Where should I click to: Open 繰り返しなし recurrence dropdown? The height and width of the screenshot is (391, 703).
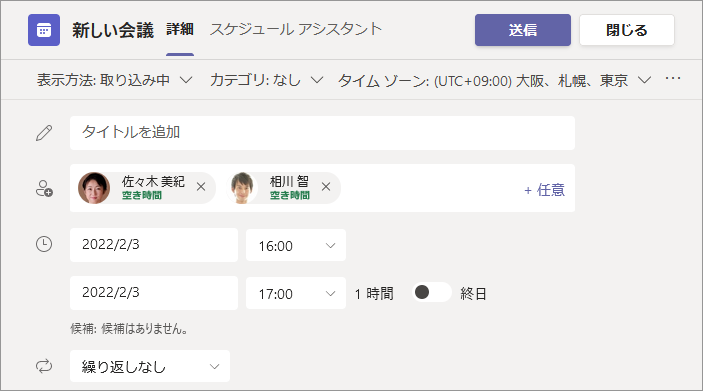tap(150, 366)
